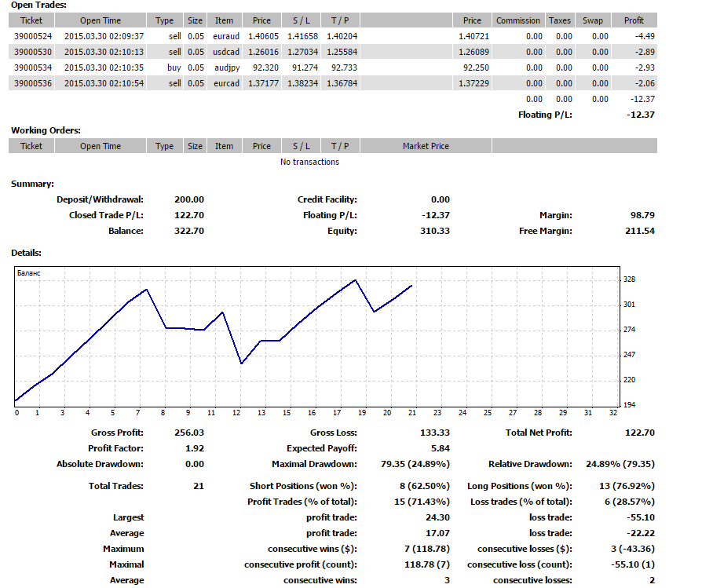Screen dimensions: 702x588
Task: Click the Loss trades value 6 (28.57%)
Action: point(630,502)
